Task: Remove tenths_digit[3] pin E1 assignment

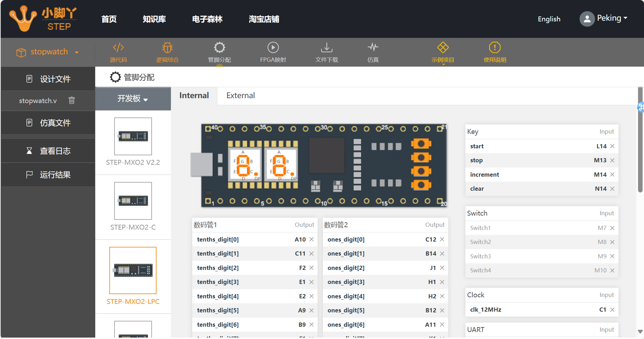Action: tap(311, 282)
